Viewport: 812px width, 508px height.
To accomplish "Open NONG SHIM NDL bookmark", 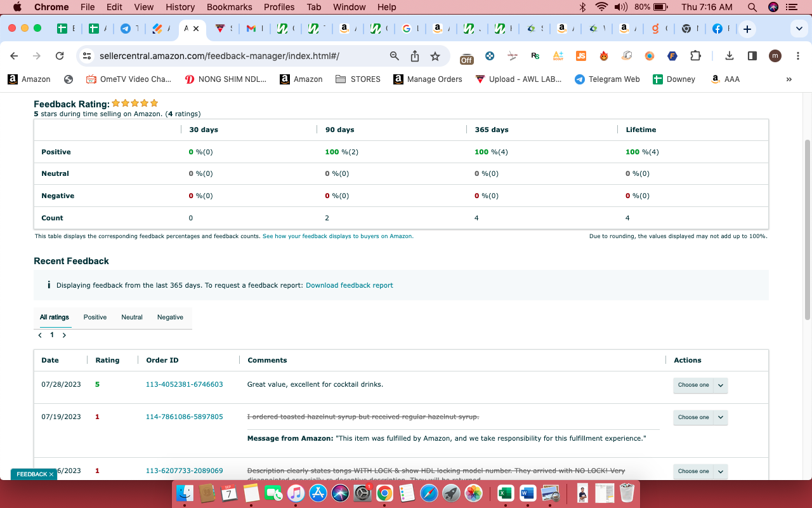I will (225, 79).
